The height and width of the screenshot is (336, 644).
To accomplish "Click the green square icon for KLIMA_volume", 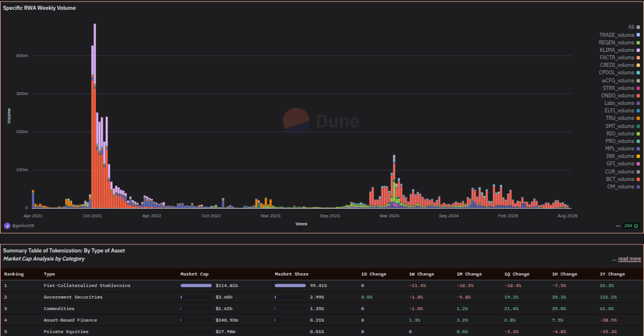I will (x=638, y=50).
